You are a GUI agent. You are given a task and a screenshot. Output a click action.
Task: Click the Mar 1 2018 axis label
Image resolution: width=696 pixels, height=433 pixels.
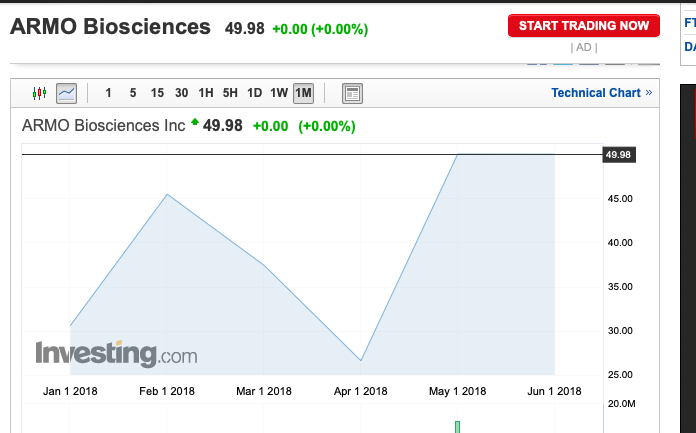tap(264, 391)
